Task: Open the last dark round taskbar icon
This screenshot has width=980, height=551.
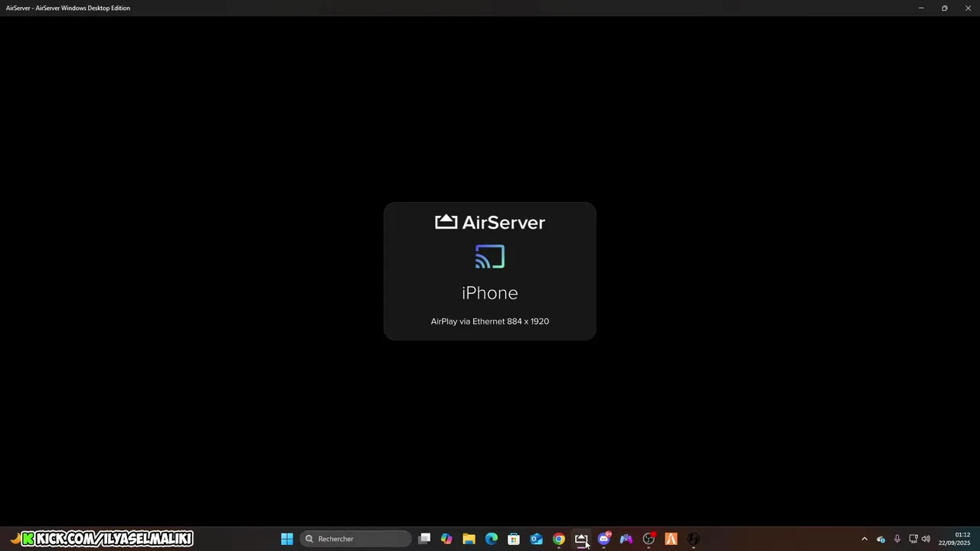Action: (x=694, y=539)
